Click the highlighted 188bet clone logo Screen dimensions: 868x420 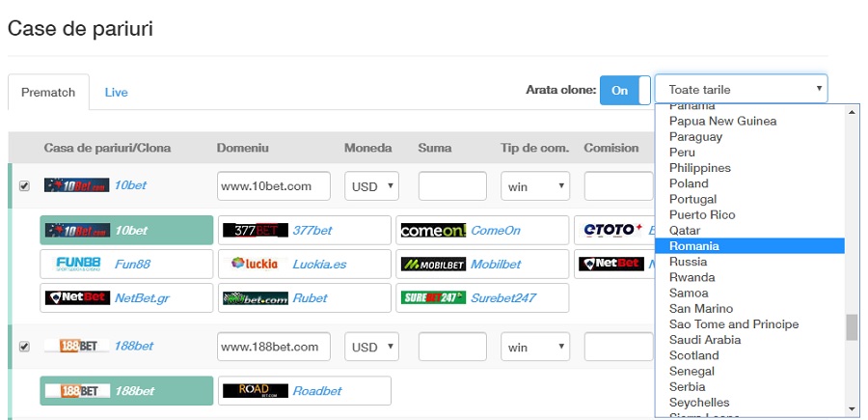click(77, 391)
